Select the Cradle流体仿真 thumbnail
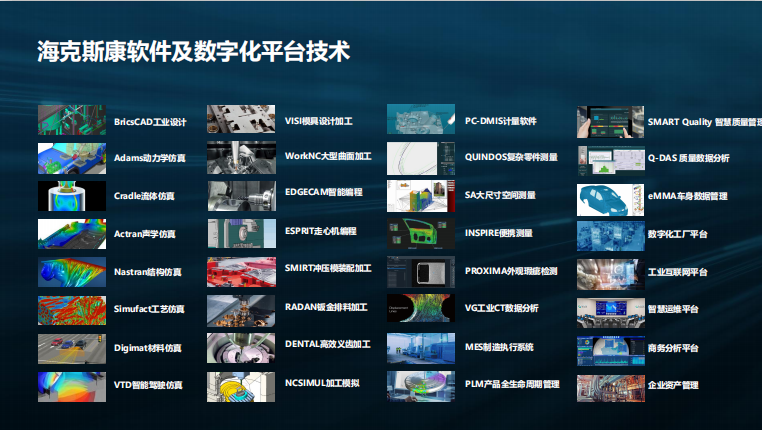Viewport: 762px width, 430px height. pos(72,196)
